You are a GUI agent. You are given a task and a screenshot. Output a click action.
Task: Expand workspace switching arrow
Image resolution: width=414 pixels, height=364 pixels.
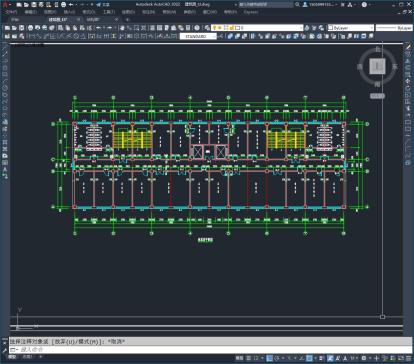370,357
